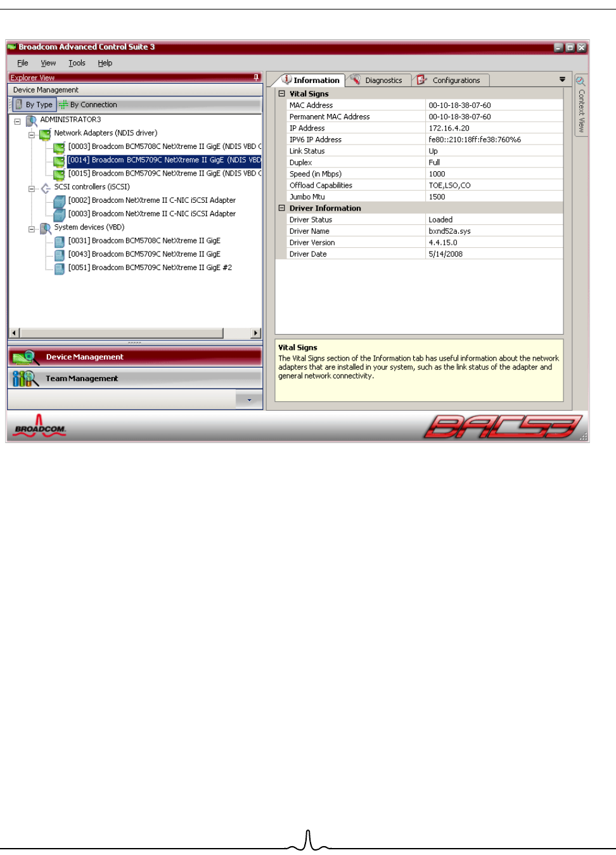Select [0002] Broadcom C-NIC iSCSI Adapter
This screenshot has width=616, height=855.
point(152,200)
